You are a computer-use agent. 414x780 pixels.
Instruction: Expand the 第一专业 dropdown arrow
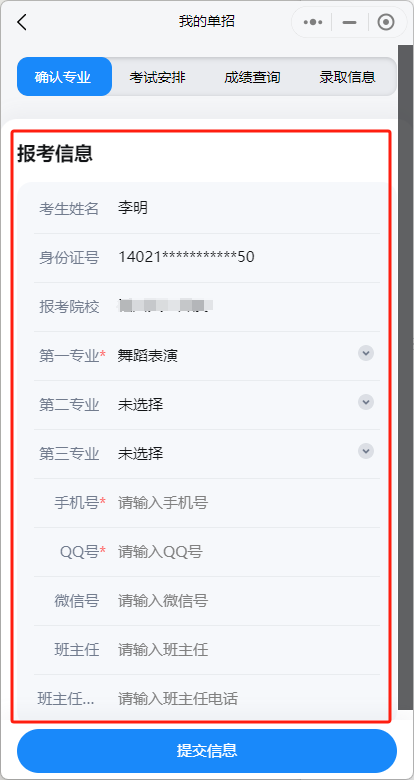click(x=366, y=353)
